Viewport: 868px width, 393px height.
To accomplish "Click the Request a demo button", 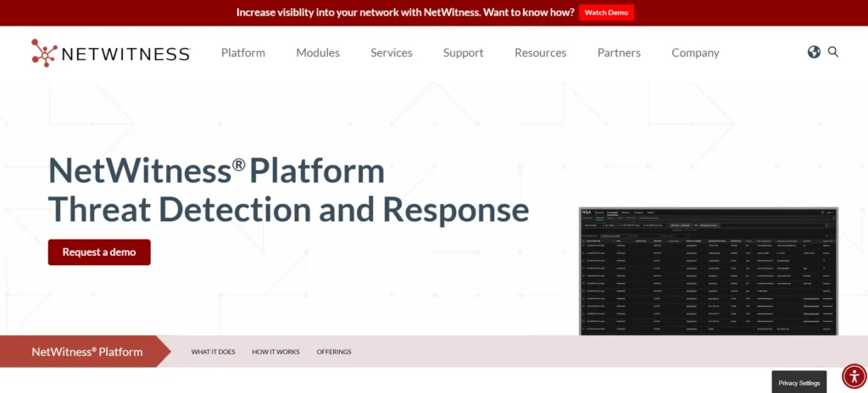I will point(99,252).
